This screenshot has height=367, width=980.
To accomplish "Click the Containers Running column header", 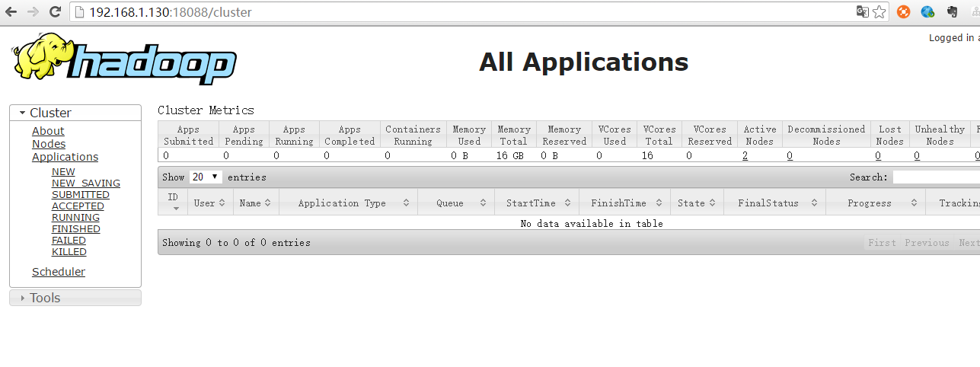I will 413,136.
